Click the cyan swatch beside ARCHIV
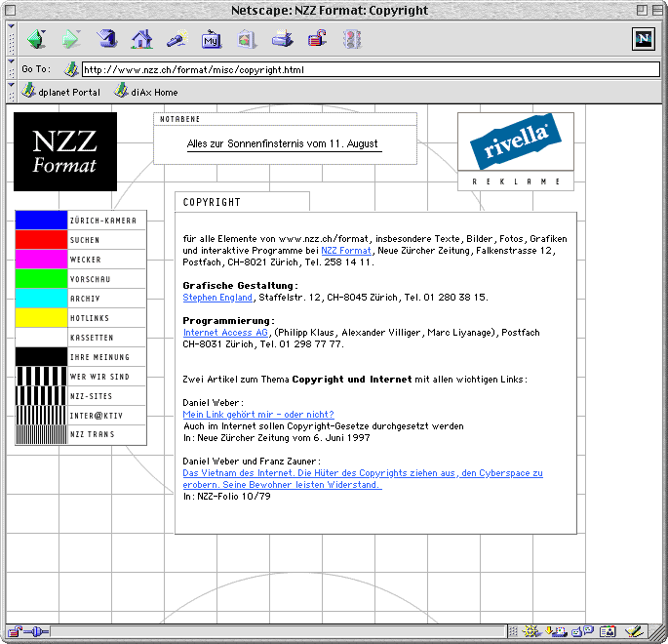The width and height of the screenshot is (668, 644). pyautogui.click(x=41, y=298)
